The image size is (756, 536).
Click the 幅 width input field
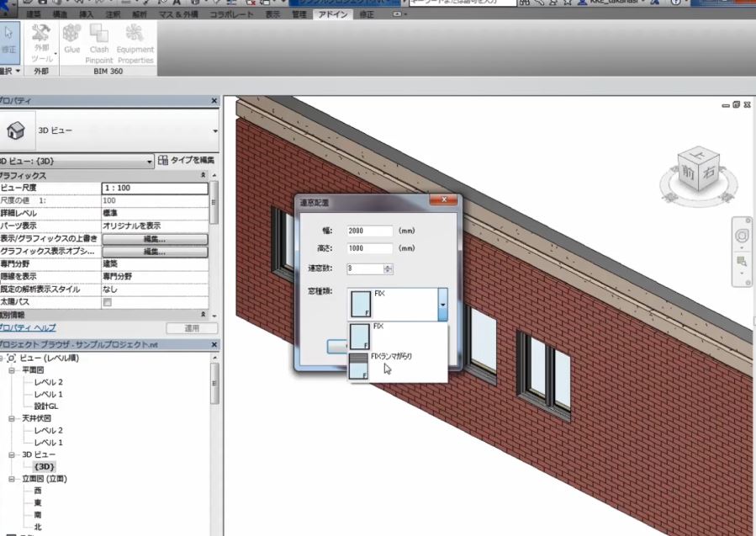point(369,231)
